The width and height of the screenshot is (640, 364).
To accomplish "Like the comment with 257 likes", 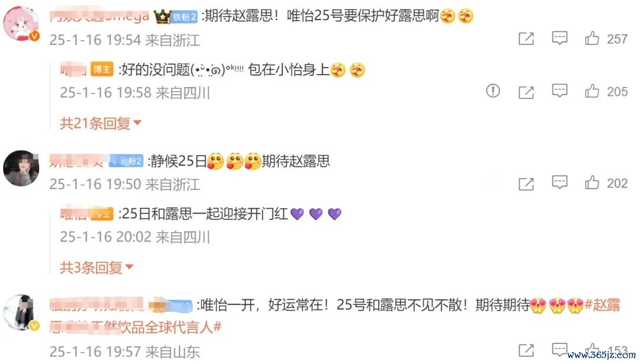I will tap(592, 38).
